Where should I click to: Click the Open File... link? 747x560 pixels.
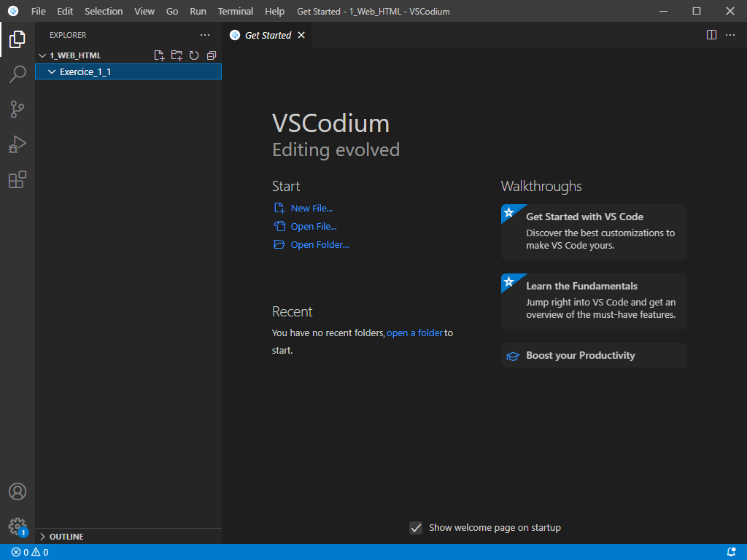[314, 226]
